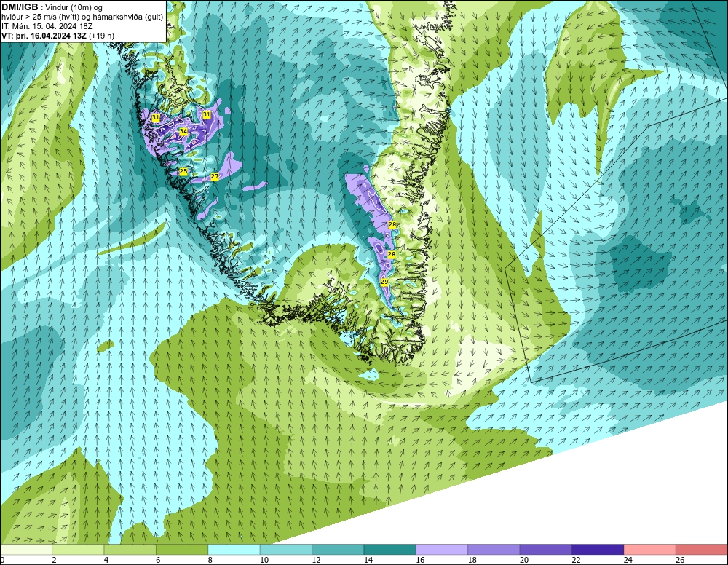Image resolution: width=728 pixels, height=565 pixels.
Task: Click the yellow gust label 25
Action: point(183,171)
